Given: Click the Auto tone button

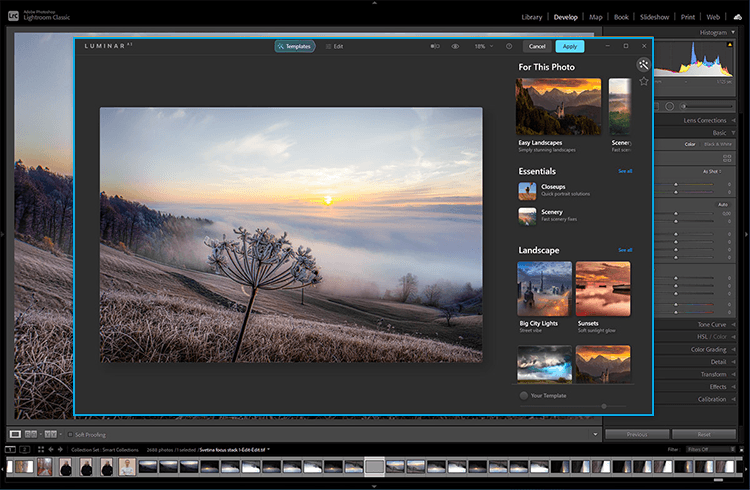Looking at the screenshot, I should coord(723,204).
